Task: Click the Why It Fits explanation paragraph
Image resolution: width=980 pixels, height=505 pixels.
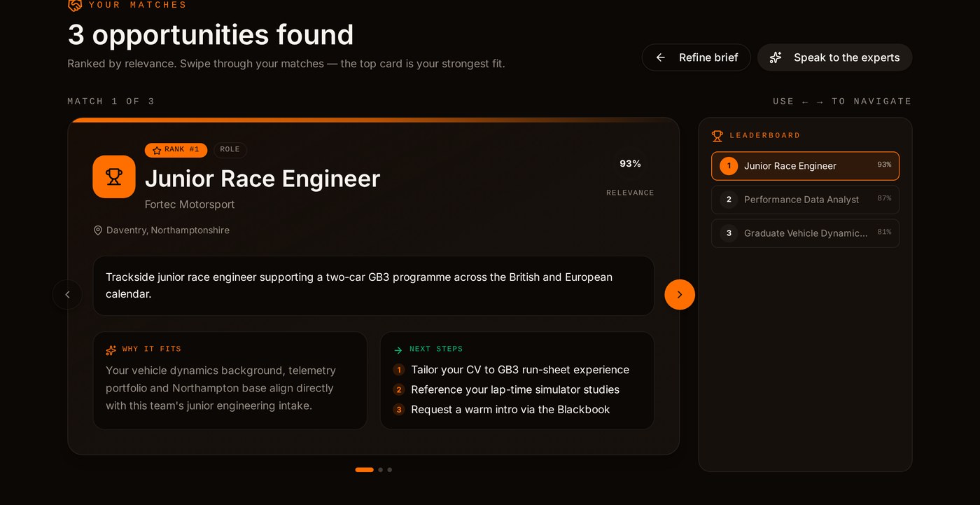Action: [x=221, y=388]
